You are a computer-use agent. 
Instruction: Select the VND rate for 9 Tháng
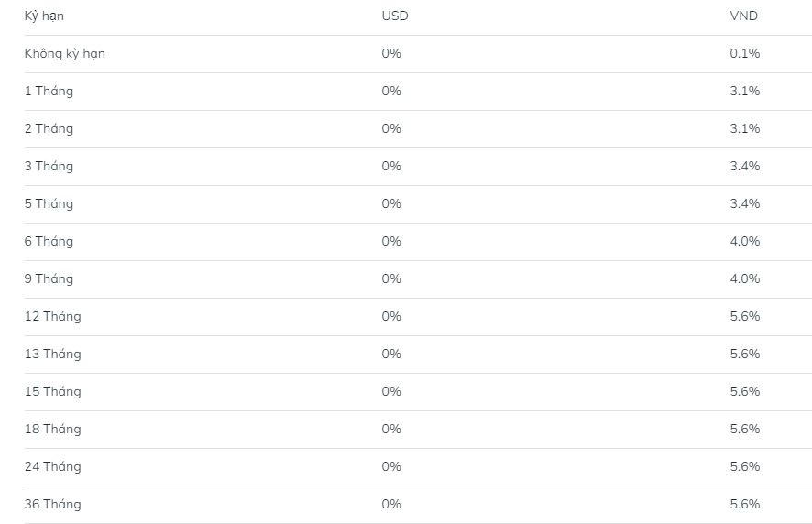click(745, 279)
